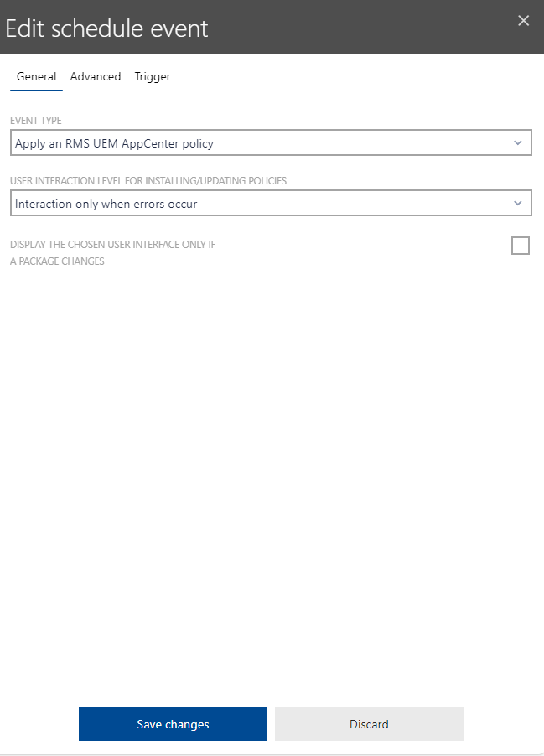
Task: Select the General tab
Action: coord(36,76)
